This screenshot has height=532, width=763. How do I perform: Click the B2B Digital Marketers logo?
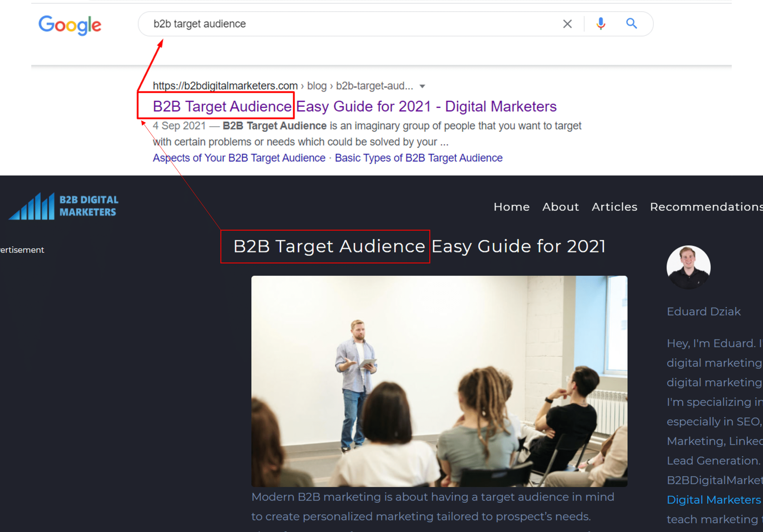[63, 206]
